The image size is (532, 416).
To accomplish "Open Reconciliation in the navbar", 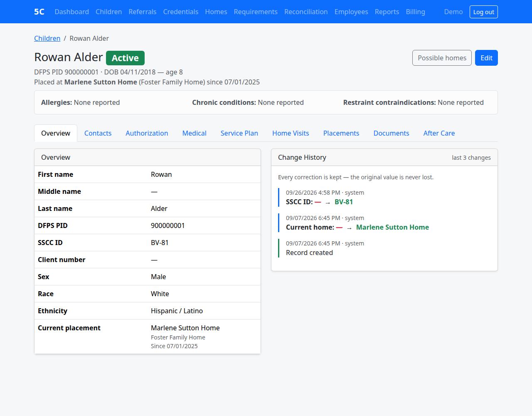I will point(306,12).
